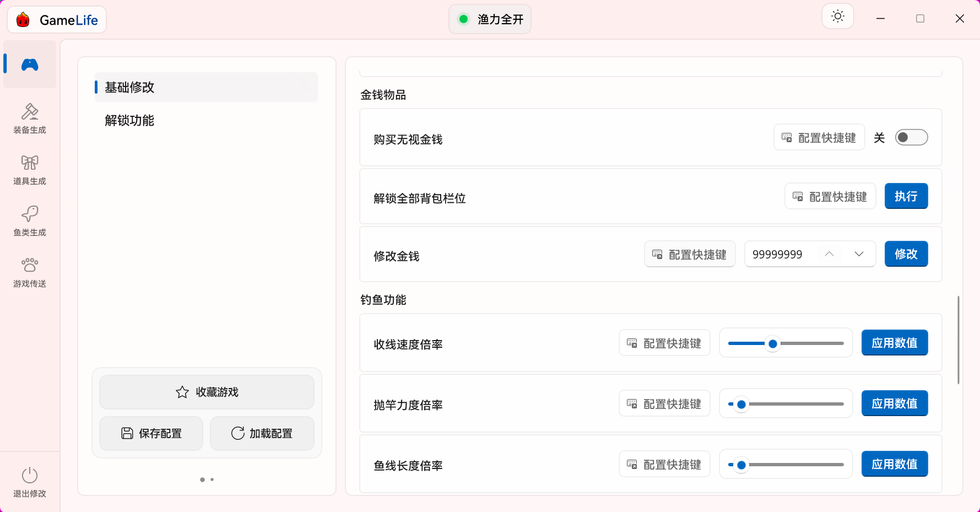Click 执行 for 解锁全部背包栏位
Image resolution: width=980 pixels, height=512 pixels.
coord(906,196)
